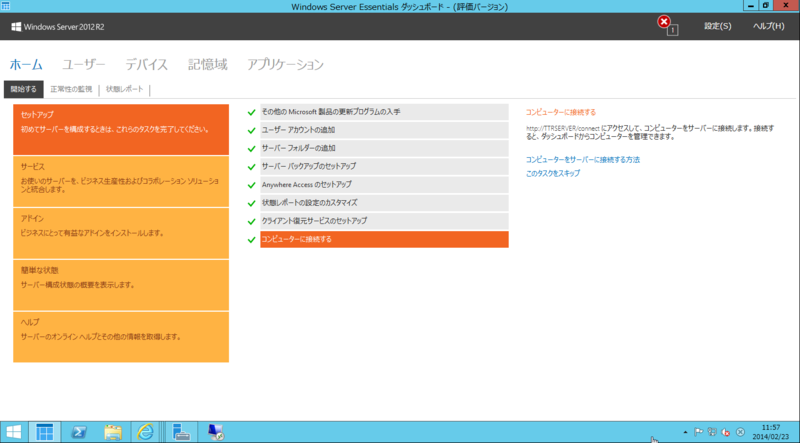Click checkmark beside コンピューターに接続する task

pyautogui.click(x=251, y=240)
